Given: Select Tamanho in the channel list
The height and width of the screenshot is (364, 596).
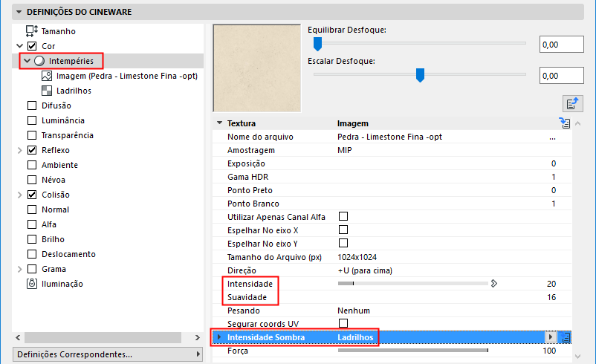Looking at the screenshot, I should [58, 31].
